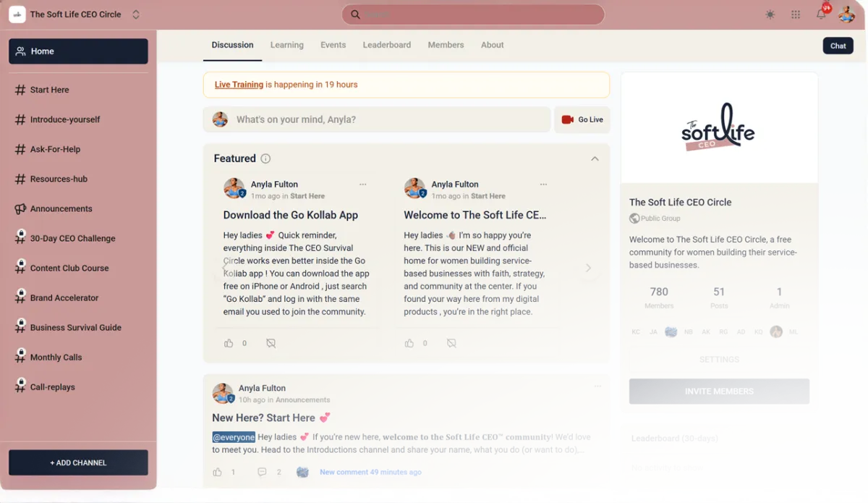Click comments-off icon on Go Kollab App post
Viewport: 868px width, 503px height.
point(271,343)
